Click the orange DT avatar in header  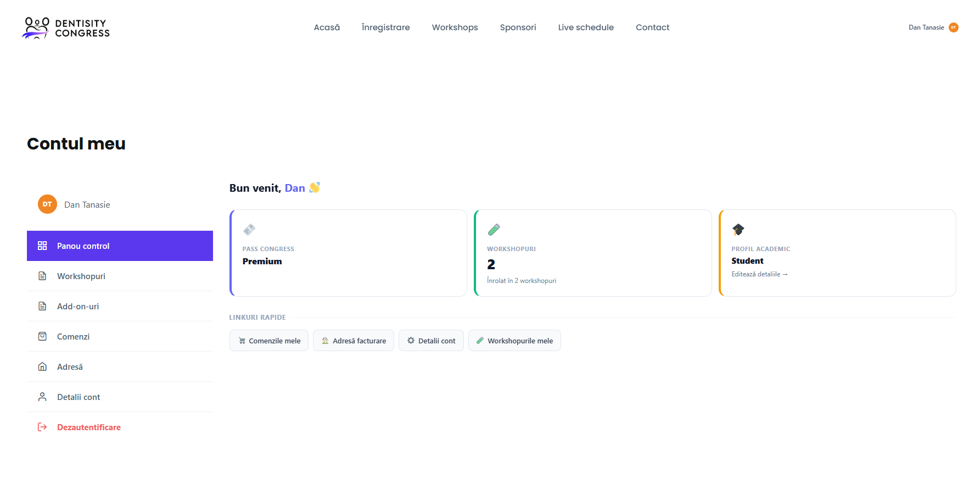(x=954, y=27)
